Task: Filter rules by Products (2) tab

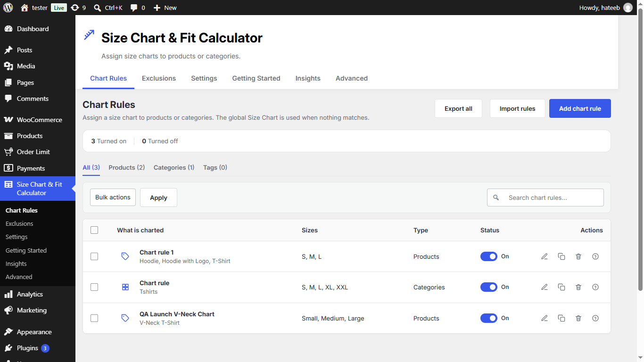Action: pyautogui.click(x=127, y=167)
